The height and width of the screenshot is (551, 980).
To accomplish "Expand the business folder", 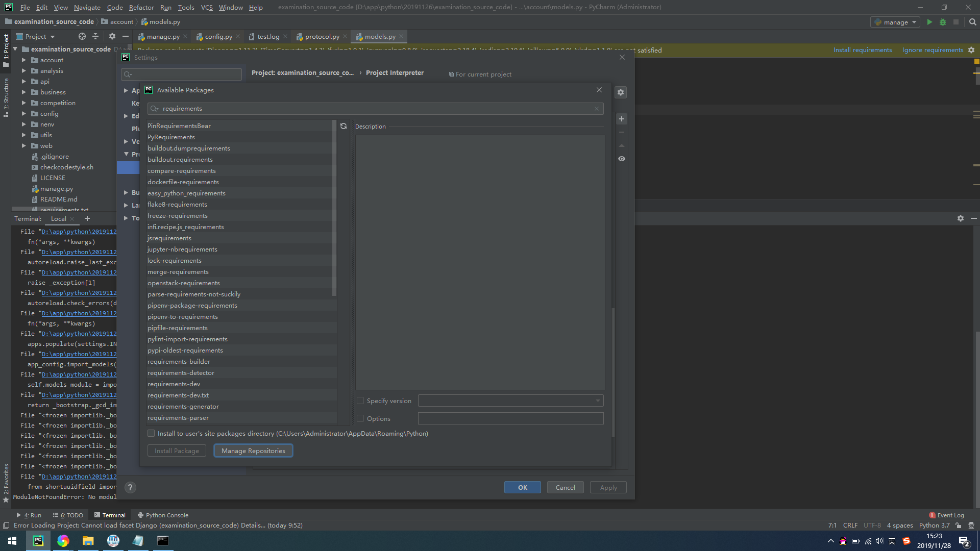I will [x=23, y=92].
